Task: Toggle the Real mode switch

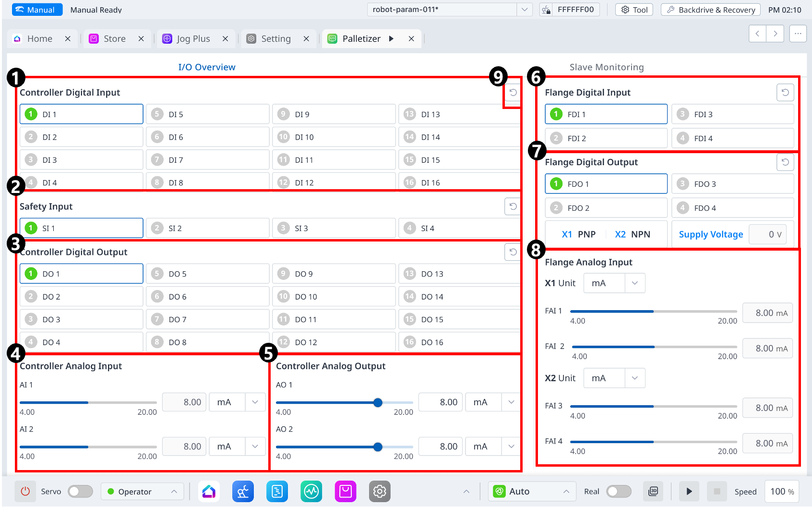Action: point(619,491)
